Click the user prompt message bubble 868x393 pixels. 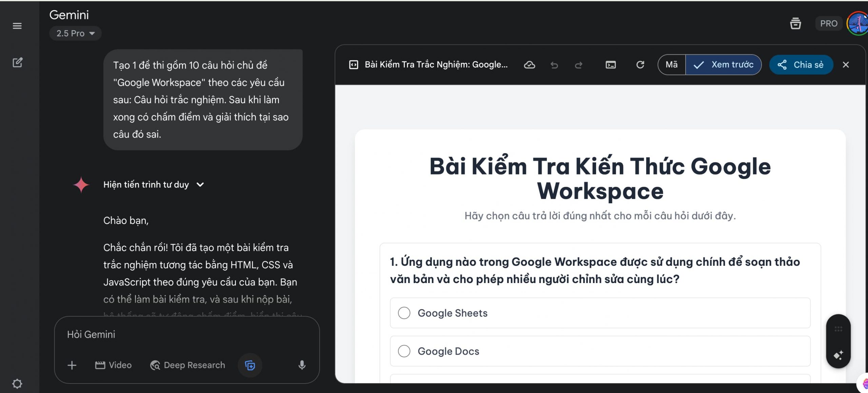(x=203, y=100)
